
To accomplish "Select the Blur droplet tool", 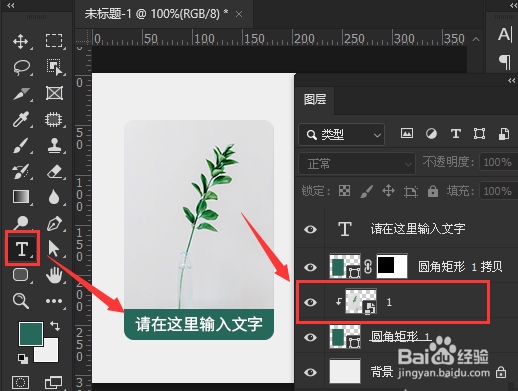I will pos(54,197).
